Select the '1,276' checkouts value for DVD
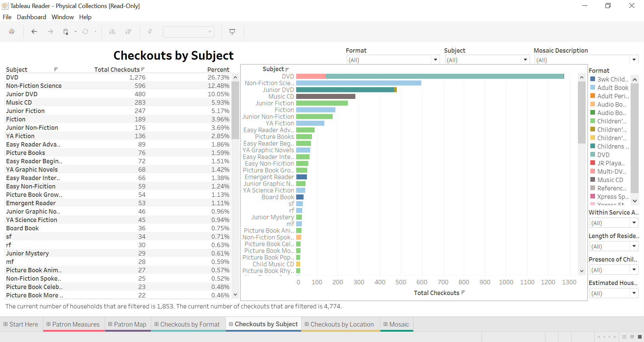Viewport: 644px width, 342px height. [x=138, y=77]
